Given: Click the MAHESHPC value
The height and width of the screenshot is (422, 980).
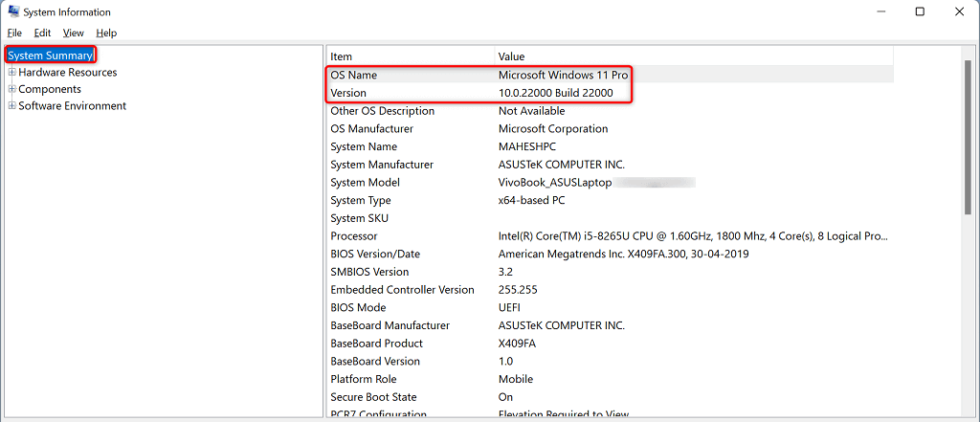Looking at the screenshot, I should pos(527,146).
